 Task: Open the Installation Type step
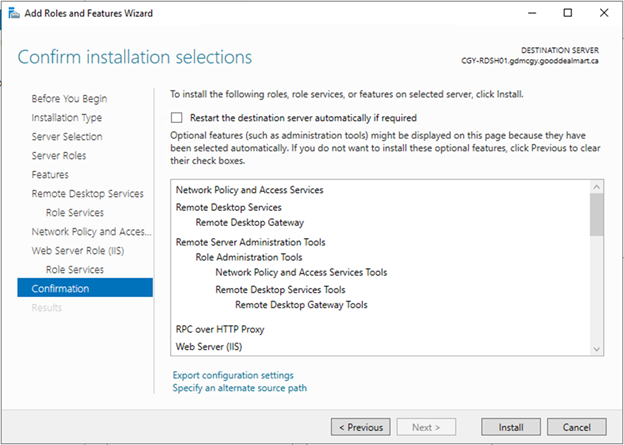click(67, 118)
